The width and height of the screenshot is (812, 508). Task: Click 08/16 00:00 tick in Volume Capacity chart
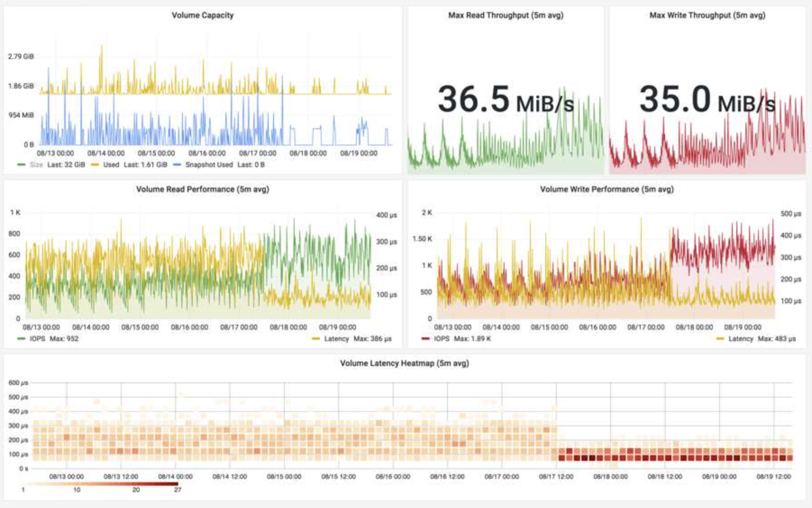click(x=207, y=153)
